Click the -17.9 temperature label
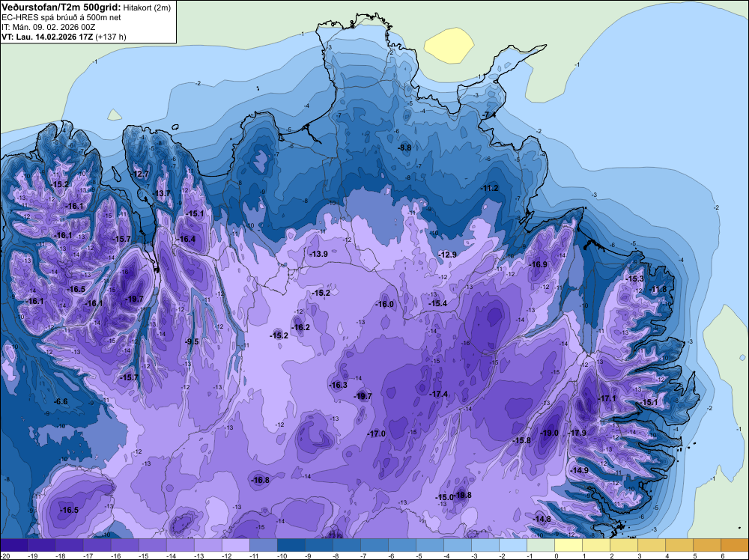The image size is (749, 560). click(x=577, y=433)
